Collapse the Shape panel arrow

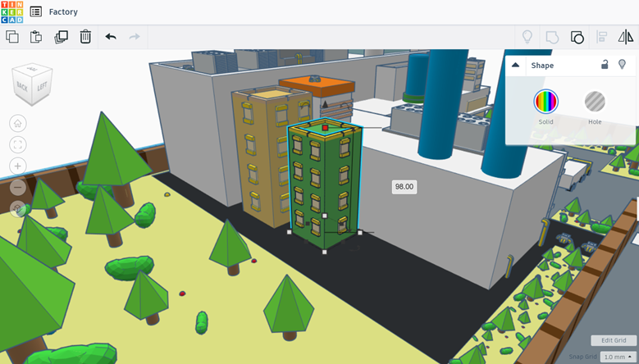pos(515,65)
